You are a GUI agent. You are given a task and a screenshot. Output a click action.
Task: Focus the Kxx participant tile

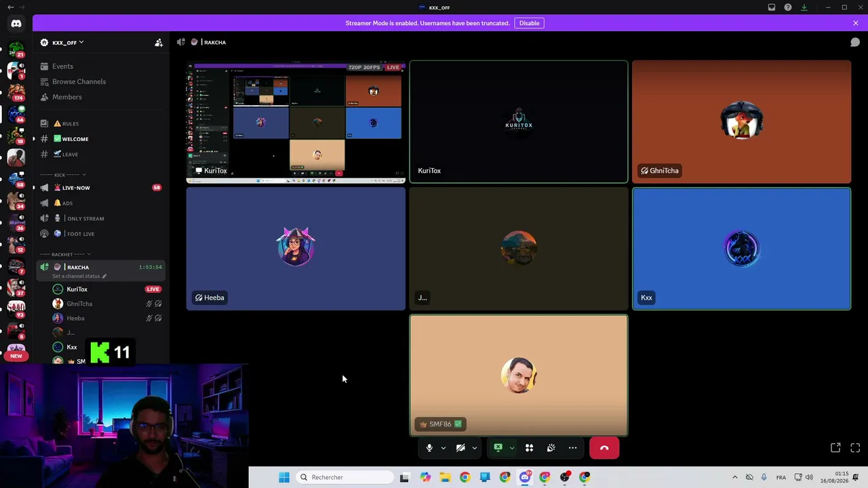[x=741, y=249]
